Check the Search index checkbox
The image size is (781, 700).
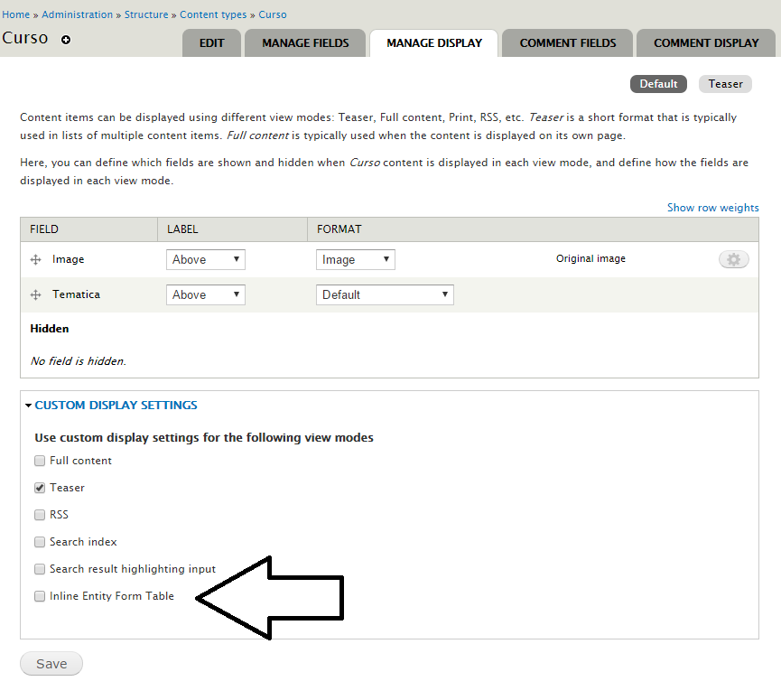point(40,542)
